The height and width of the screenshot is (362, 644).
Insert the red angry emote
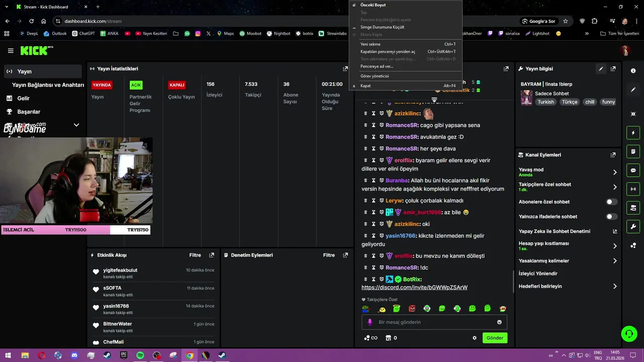412,309
